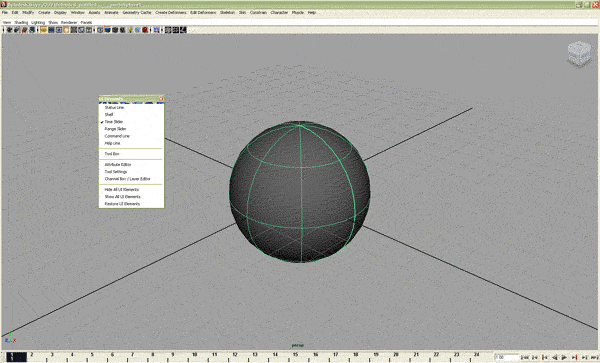Step back one frame
Viewport: 600px width, 363px height.
[x=535, y=357]
